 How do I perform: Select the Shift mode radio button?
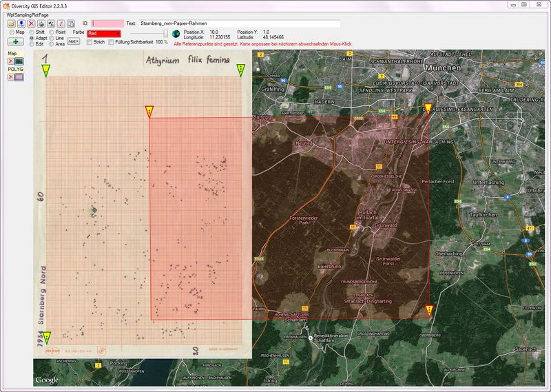(x=32, y=32)
